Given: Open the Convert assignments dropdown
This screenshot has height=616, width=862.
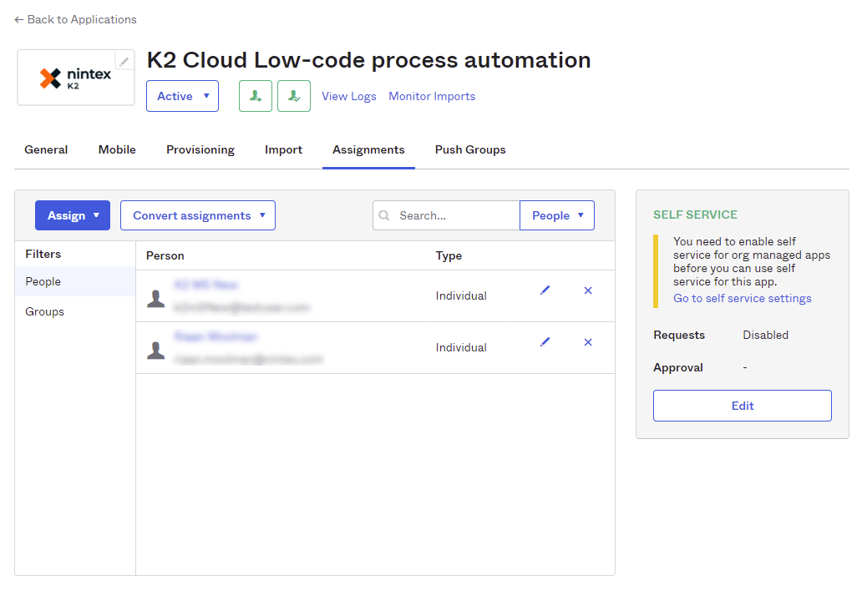Looking at the screenshot, I should tap(198, 215).
